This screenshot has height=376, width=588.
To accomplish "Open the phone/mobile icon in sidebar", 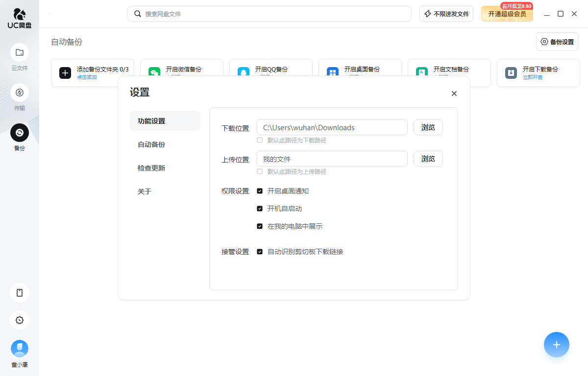I will (20, 293).
